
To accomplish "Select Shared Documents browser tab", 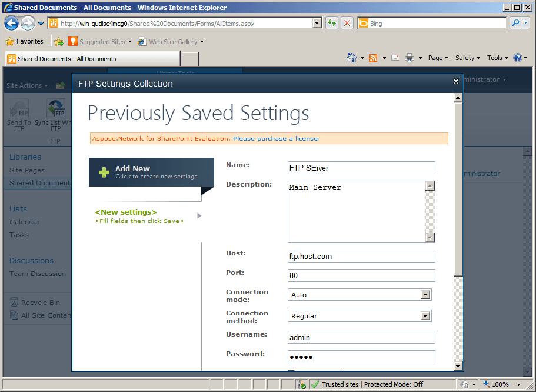I will coord(92,59).
